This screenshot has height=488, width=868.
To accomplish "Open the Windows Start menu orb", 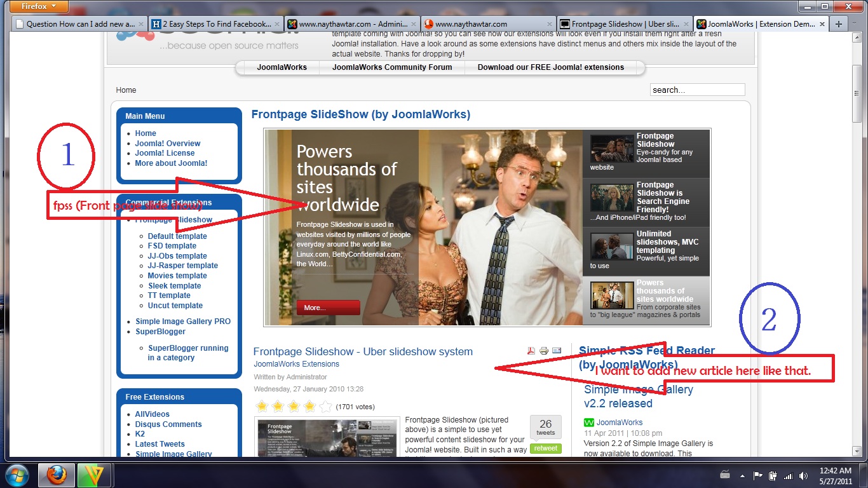I will click(x=16, y=475).
